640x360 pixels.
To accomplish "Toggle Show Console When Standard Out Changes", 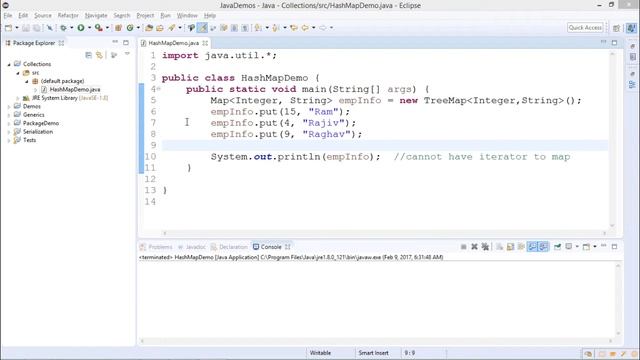I will pos(532,247).
